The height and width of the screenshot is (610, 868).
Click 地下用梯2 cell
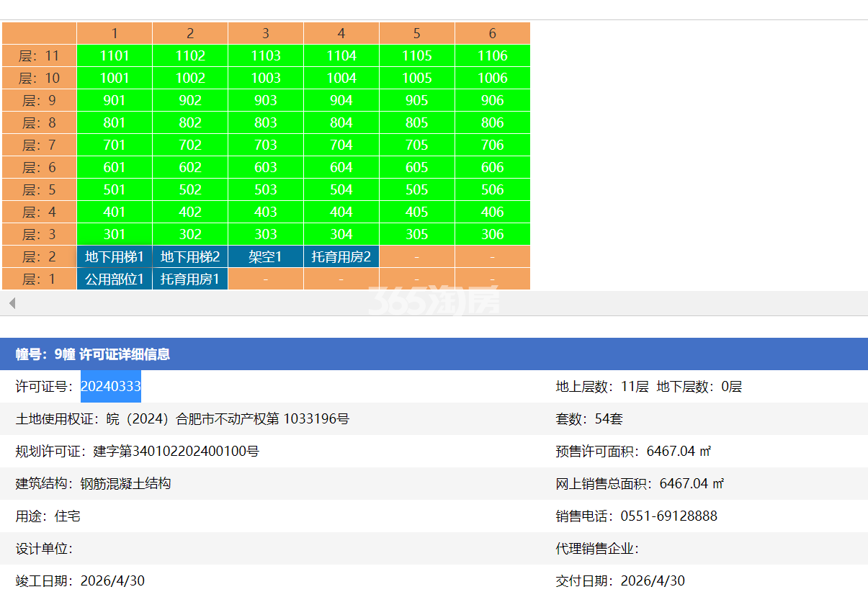tap(190, 256)
